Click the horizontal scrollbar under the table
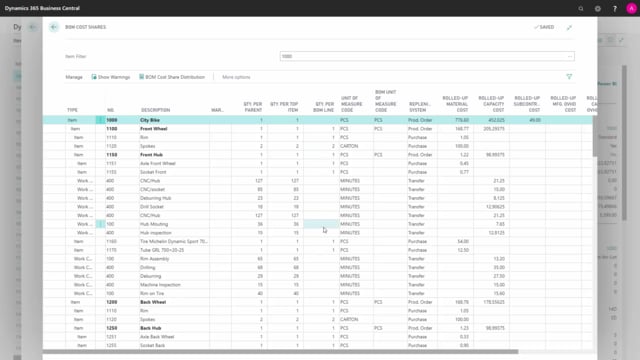 [280, 351]
